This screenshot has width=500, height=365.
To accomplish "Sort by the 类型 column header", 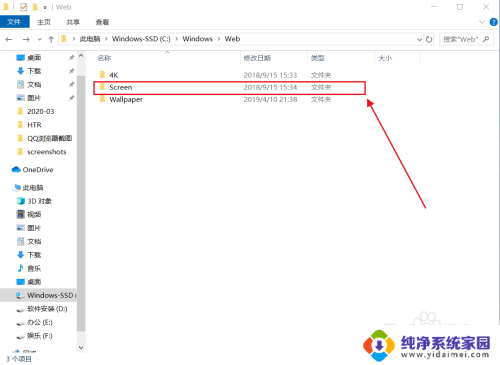I will pyautogui.click(x=317, y=58).
